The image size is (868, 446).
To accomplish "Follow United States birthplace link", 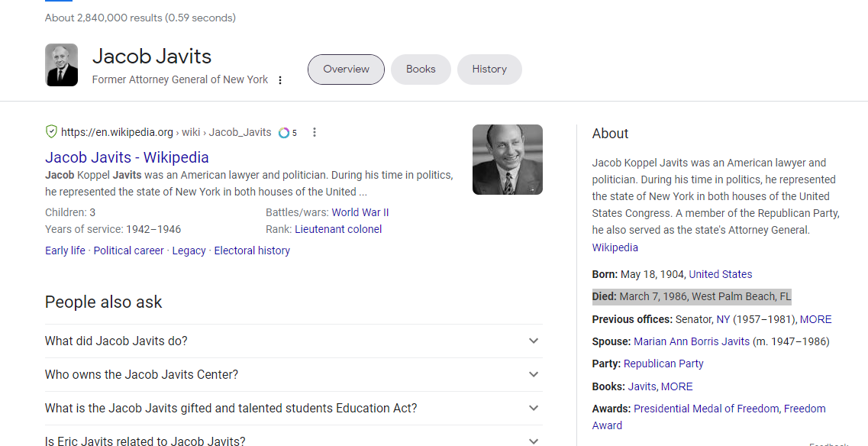I will coord(720,274).
